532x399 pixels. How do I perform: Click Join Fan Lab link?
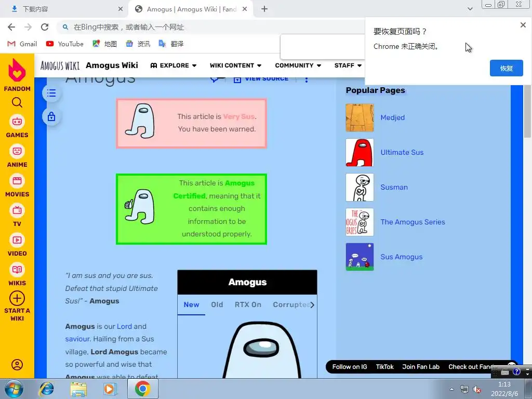pyautogui.click(x=421, y=367)
